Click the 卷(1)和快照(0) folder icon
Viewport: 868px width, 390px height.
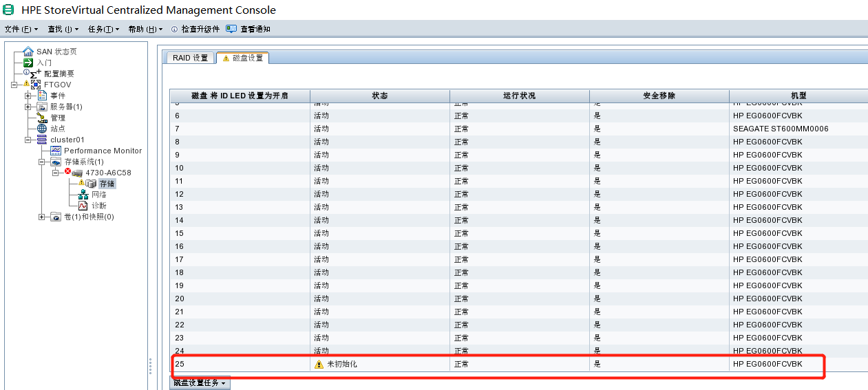pos(56,217)
